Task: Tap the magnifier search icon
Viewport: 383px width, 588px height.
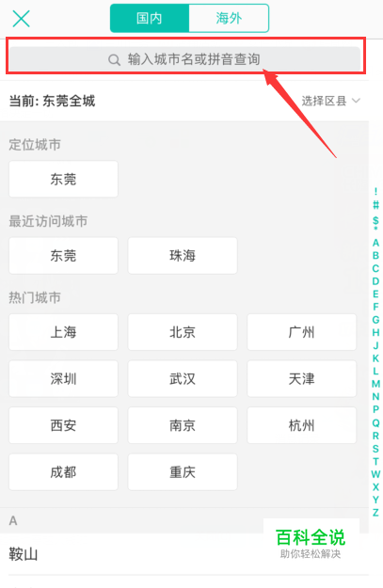Action: tap(114, 59)
